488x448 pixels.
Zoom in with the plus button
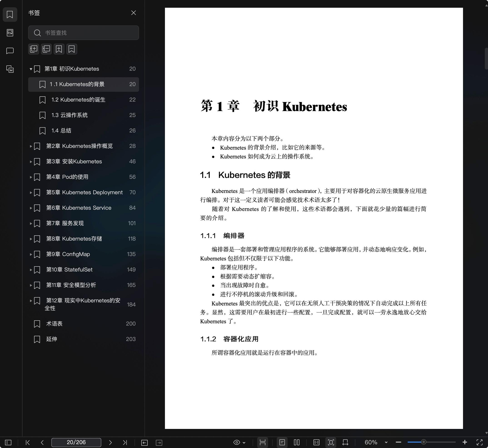(465, 442)
